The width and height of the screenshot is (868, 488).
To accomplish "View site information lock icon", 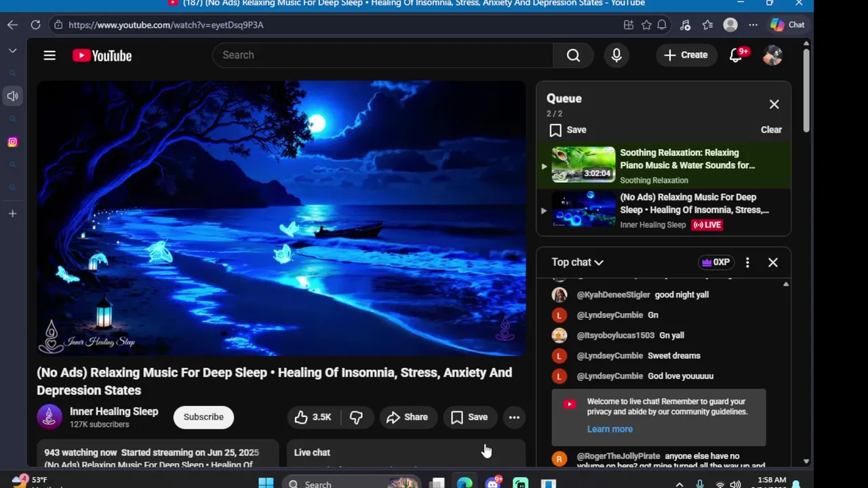I will 59,24.
